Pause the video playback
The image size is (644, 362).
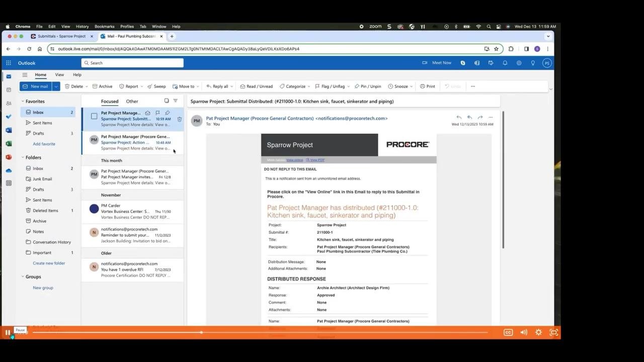[x=8, y=332]
